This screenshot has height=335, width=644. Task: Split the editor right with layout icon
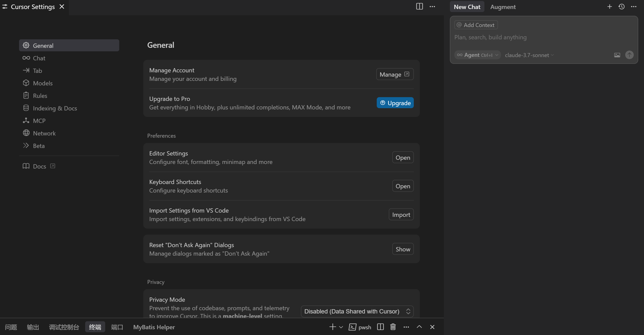[419, 7]
